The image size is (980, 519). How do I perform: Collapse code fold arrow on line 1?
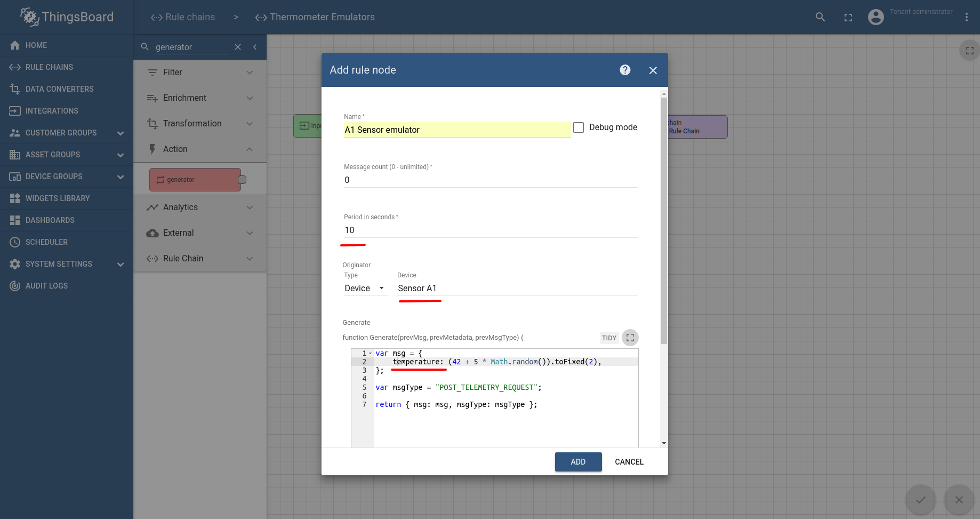tap(371, 353)
